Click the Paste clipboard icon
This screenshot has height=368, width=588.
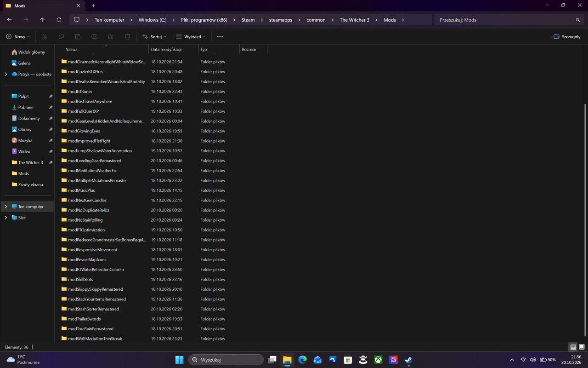click(78, 37)
